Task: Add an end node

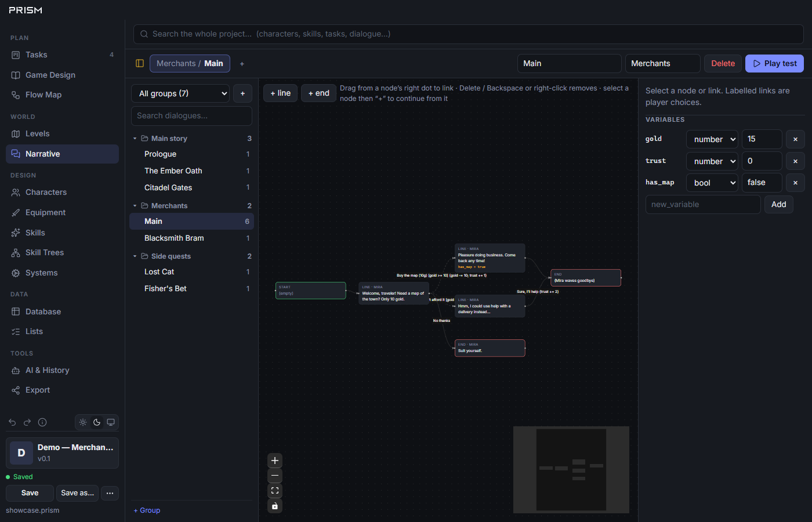Action: [318, 93]
